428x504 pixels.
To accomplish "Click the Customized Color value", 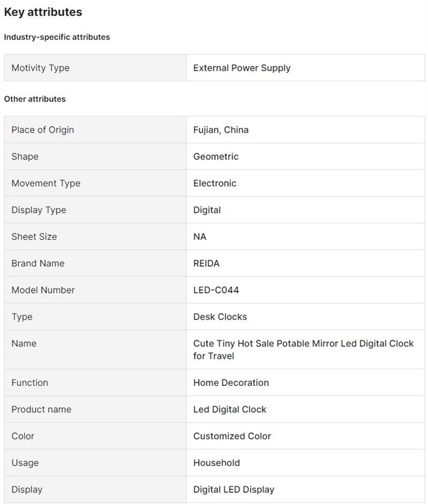I will click(232, 436).
